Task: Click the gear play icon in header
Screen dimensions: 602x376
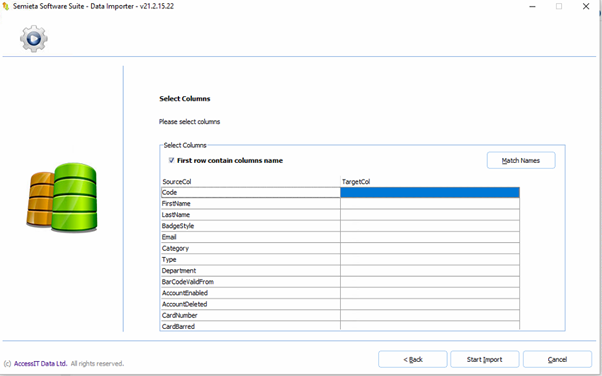Action: coord(34,38)
